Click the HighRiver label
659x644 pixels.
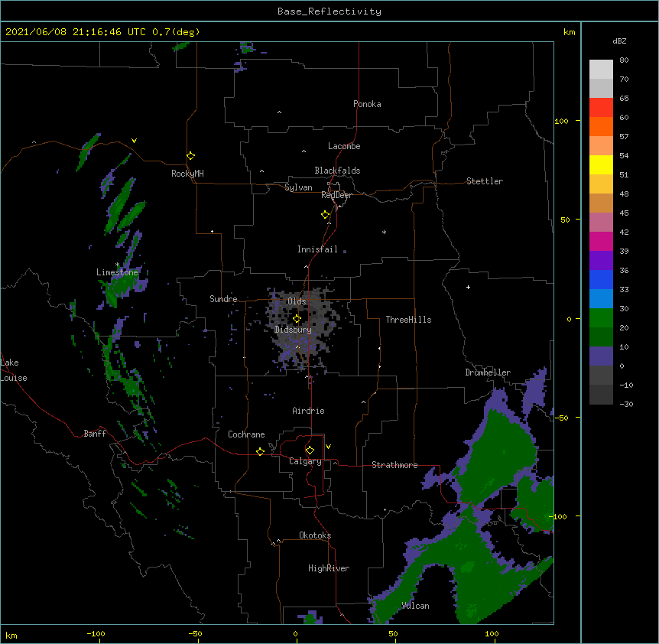329,568
